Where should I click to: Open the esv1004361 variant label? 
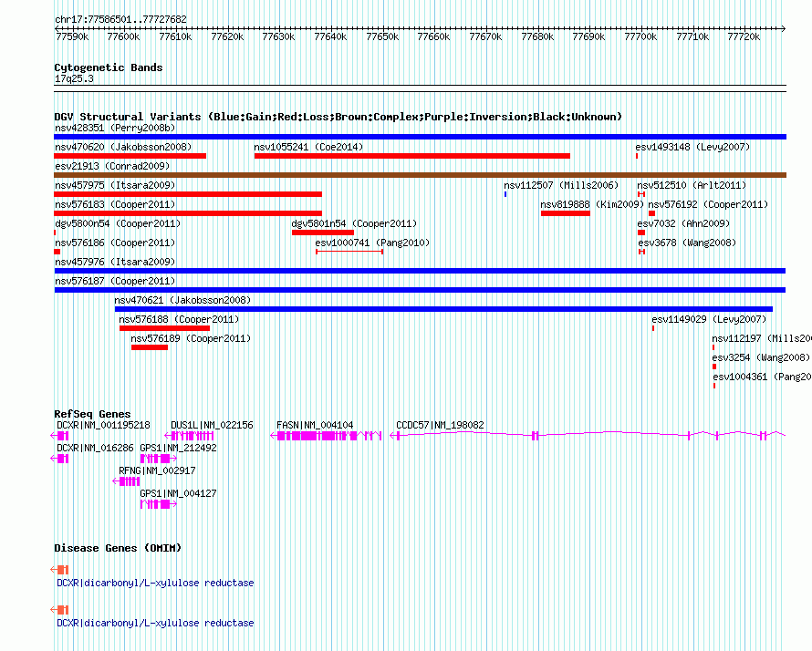click(763, 377)
